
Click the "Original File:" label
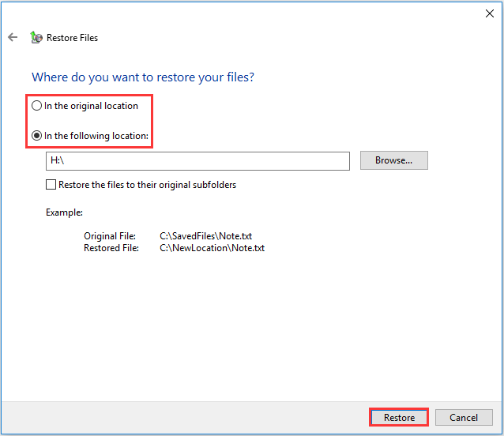pos(110,236)
